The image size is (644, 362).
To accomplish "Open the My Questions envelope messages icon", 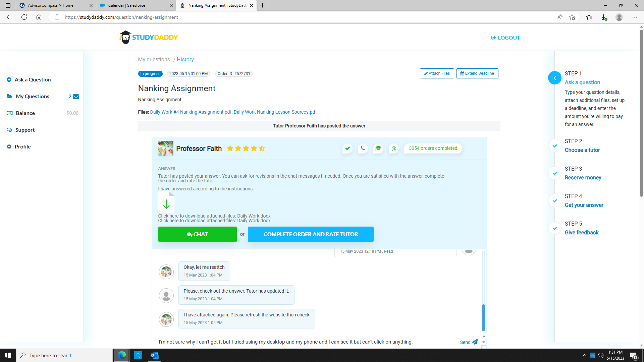I will tap(76, 97).
